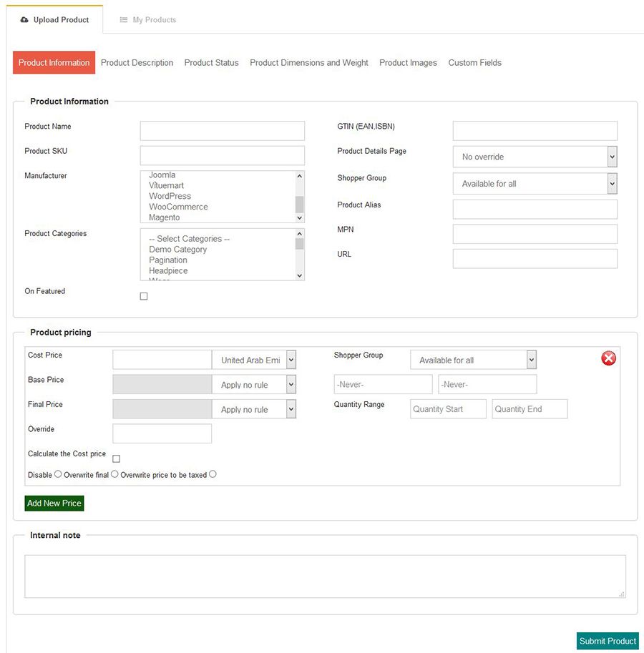Open the Product Details Page dropdown
This screenshot has height=653, width=644.
[535, 157]
